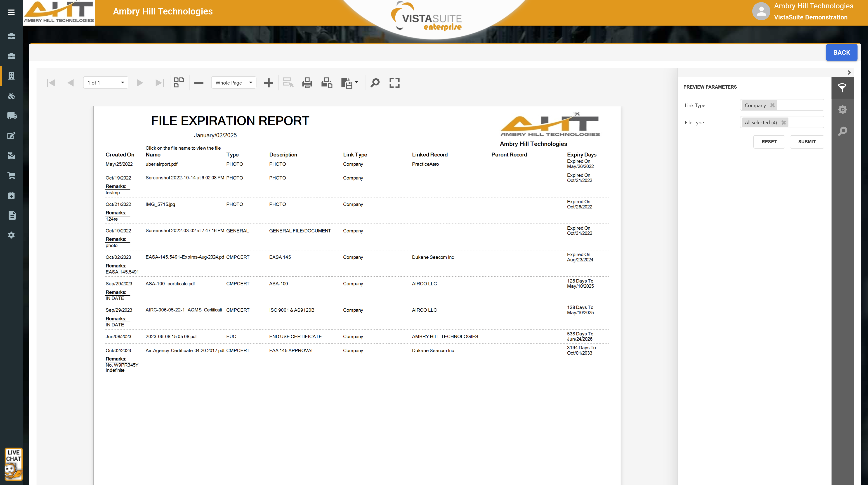868x485 pixels.
Task: Open the search panel tab on right sidebar
Action: pyautogui.click(x=842, y=131)
